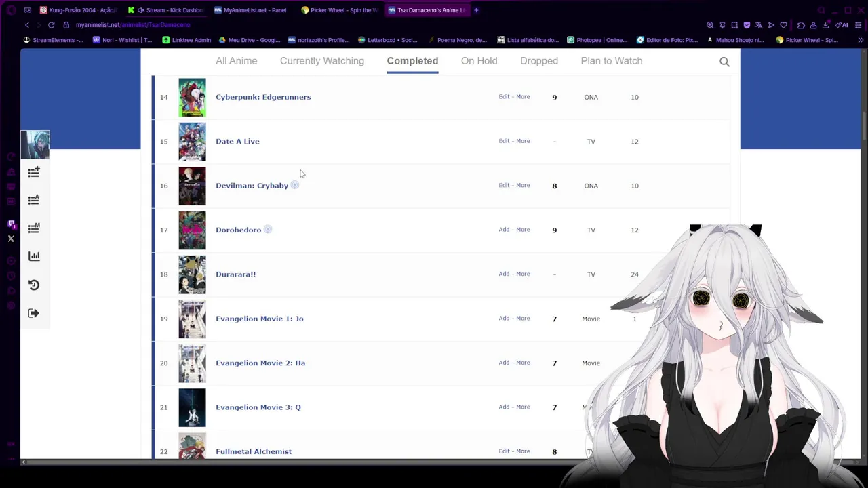Click the profile avatar thumbnail in MAL sidebar
The height and width of the screenshot is (488, 868).
(35, 144)
